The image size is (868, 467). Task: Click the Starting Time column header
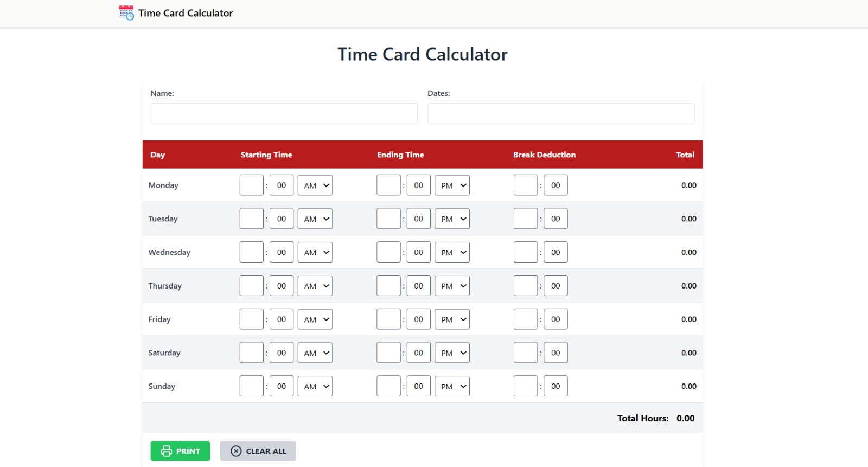(266, 155)
